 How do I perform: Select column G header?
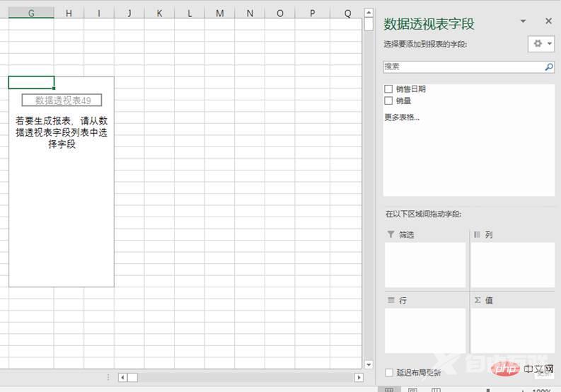point(31,13)
